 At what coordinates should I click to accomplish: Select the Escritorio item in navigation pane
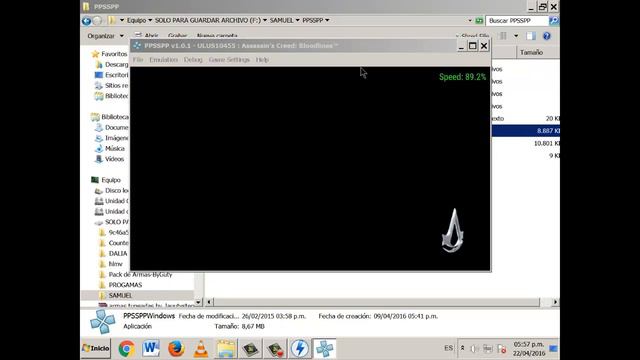point(111,75)
